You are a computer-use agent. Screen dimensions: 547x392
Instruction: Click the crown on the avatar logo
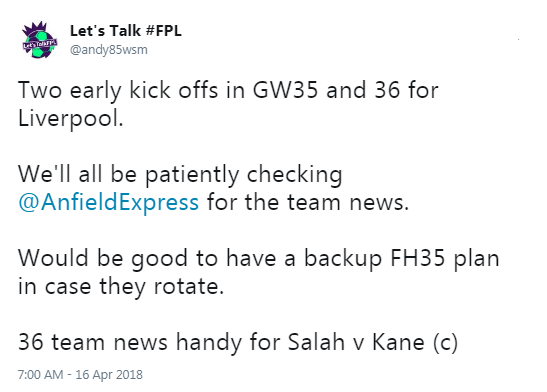[35, 28]
